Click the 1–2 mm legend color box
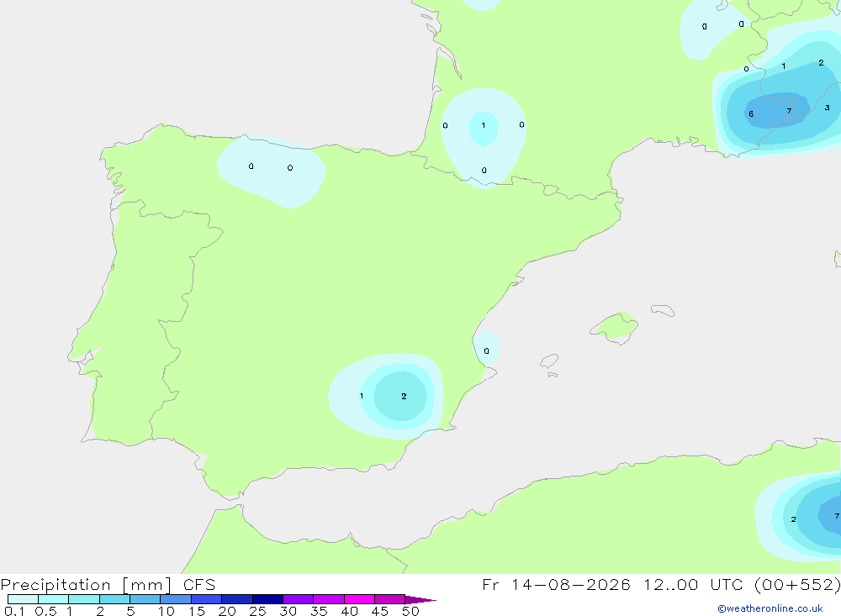841x616 pixels. click(x=83, y=599)
